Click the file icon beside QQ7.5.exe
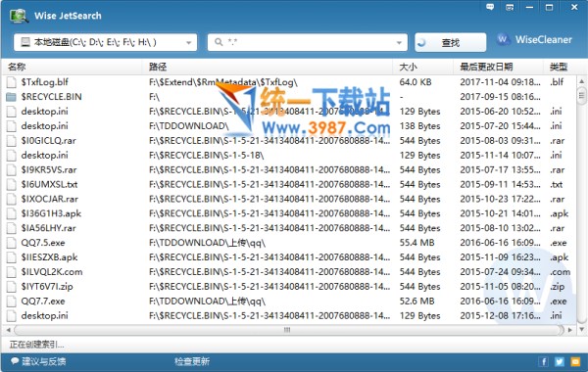The image size is (588, 372). pos(12,243)
